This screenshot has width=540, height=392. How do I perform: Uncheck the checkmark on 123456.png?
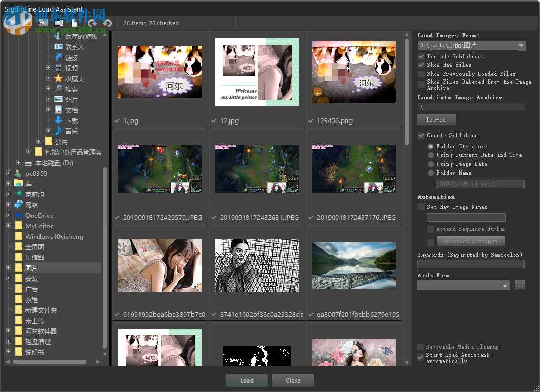click(311, 120)
